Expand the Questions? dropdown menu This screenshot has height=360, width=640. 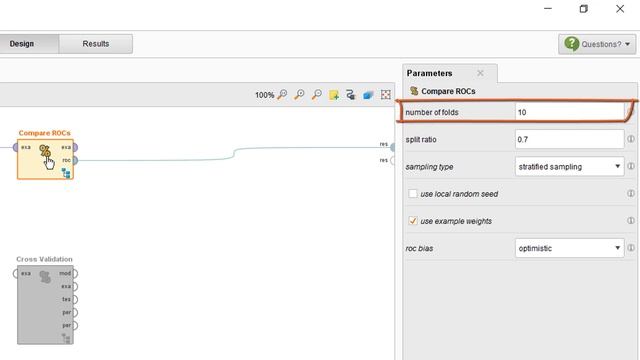coord(597,44)
